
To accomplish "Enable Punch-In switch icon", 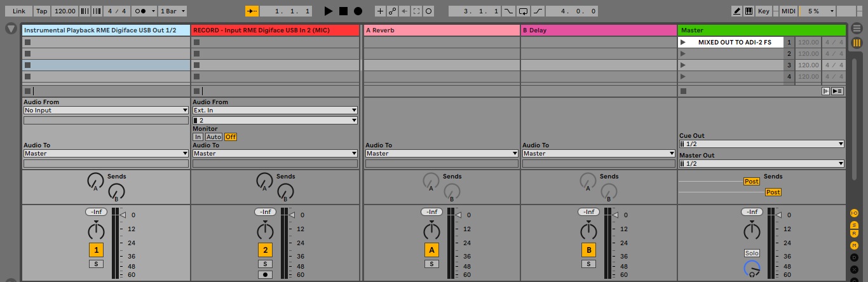I will [x=509, y=11].
